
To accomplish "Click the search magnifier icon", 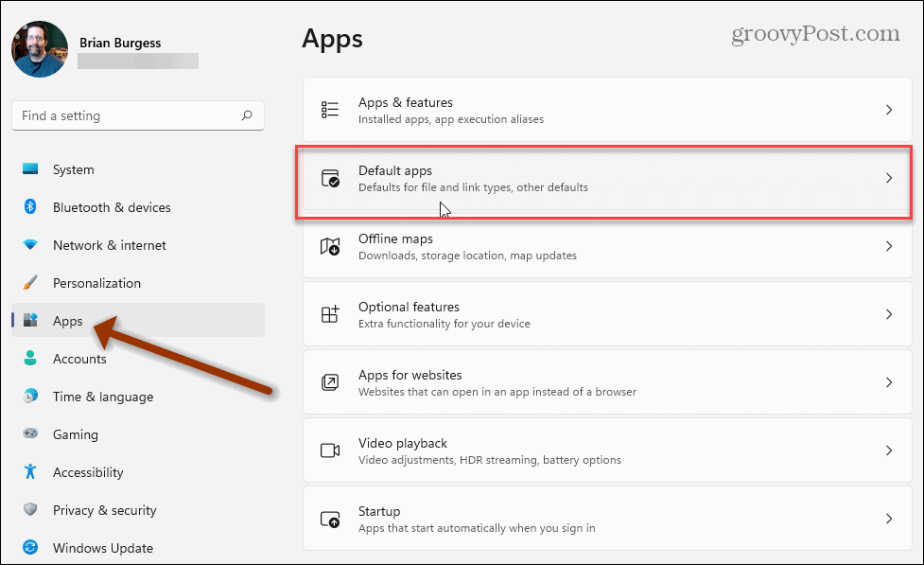I will 247,115.
